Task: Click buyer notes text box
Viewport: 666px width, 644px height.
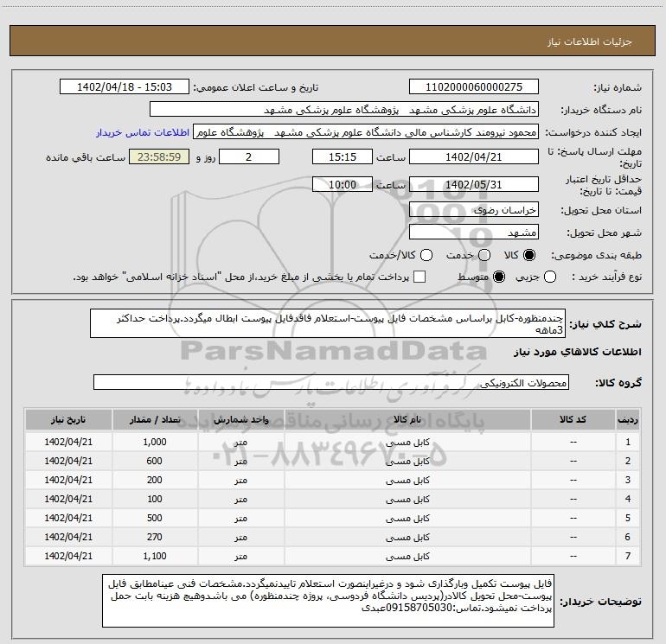Action: click(328, 600)
